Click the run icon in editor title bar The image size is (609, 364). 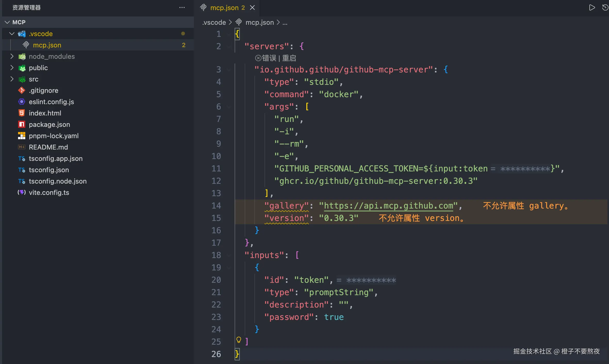click(x=592, y=7)
